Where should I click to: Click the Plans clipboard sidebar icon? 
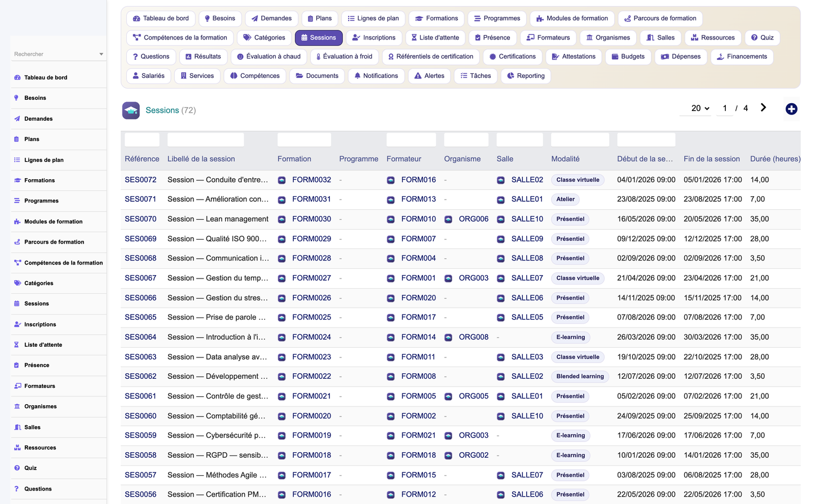tap(16, 139)
